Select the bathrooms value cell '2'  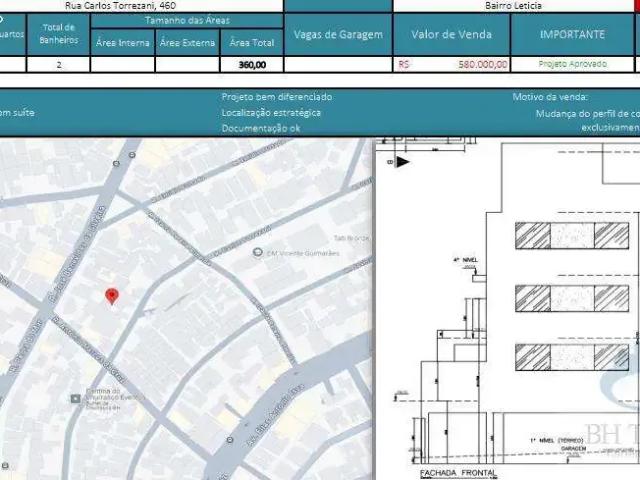(x=58, y=64)
